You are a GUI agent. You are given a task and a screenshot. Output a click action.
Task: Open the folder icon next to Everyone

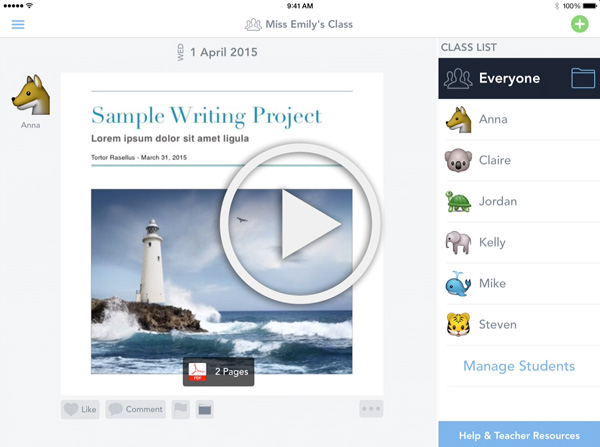(583, 78)
